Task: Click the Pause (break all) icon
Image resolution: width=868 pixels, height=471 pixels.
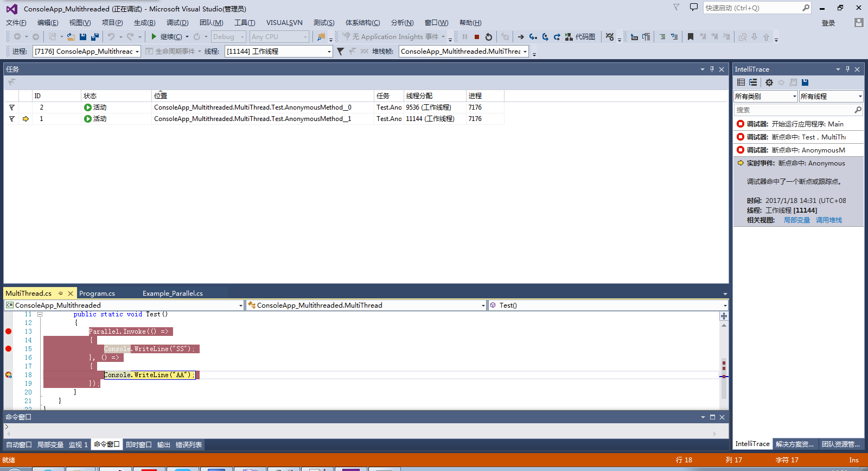Action: click(x=465, y=37)
